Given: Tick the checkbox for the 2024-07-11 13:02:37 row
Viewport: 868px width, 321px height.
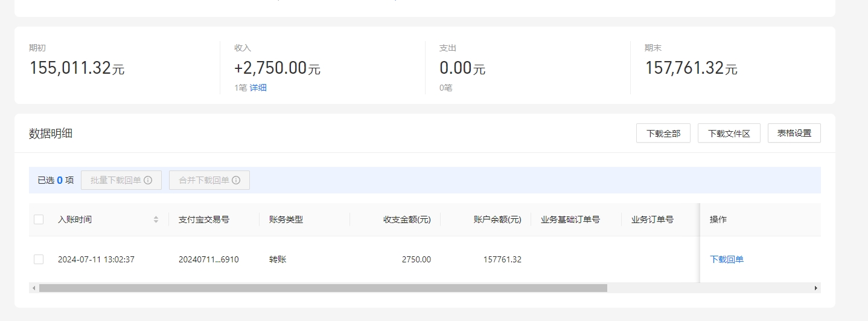Looking at the screenshot, I should pyautogui.click(x=39, y=259).
